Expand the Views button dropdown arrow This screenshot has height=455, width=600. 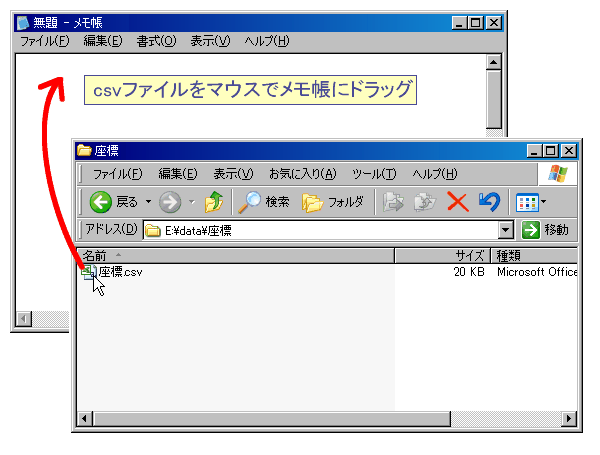[543, 201]
